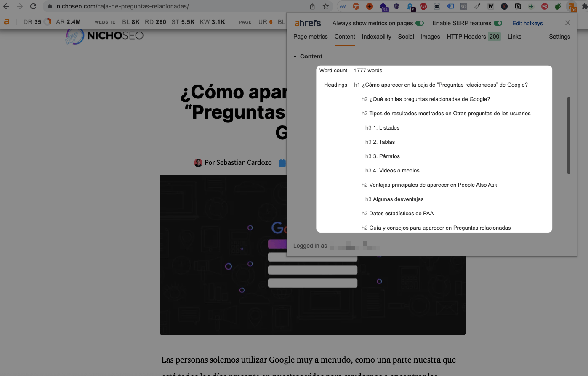Open the AdBlock Plus extension
Screen dimensions: 588x376
pos(423,6)
